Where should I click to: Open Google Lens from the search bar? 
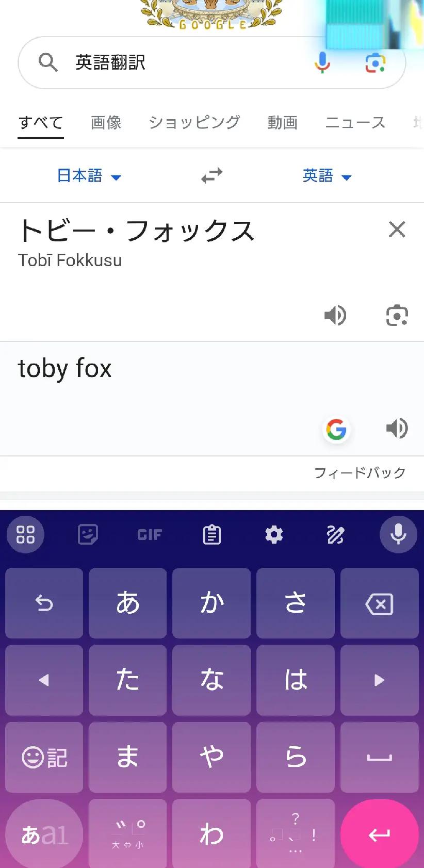(x=375, y=62)
